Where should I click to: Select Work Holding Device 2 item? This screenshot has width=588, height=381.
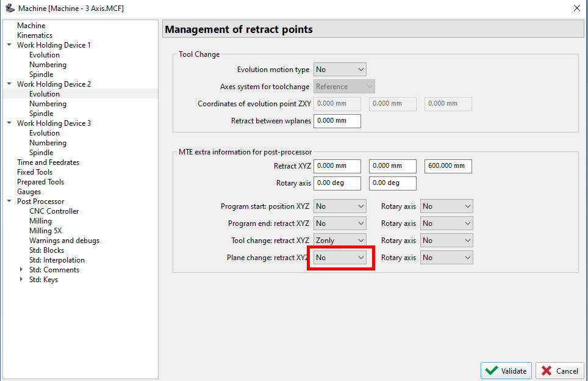(x=54, y=84)
